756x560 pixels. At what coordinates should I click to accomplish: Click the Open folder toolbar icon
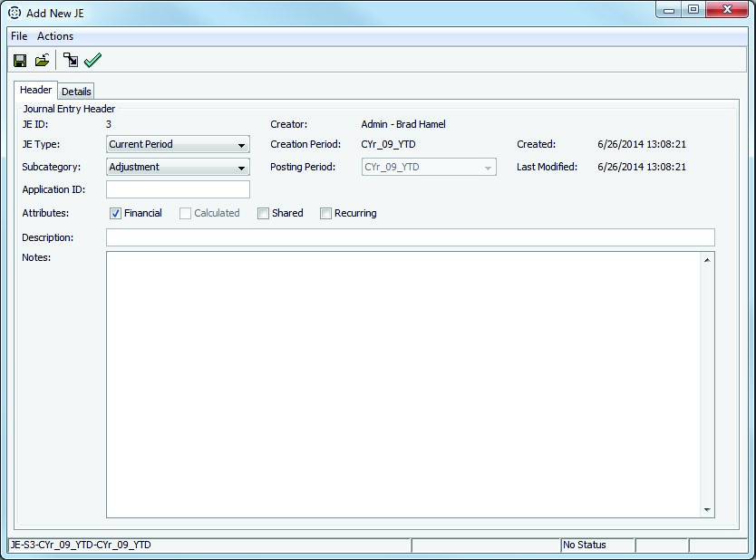(42, 61)
